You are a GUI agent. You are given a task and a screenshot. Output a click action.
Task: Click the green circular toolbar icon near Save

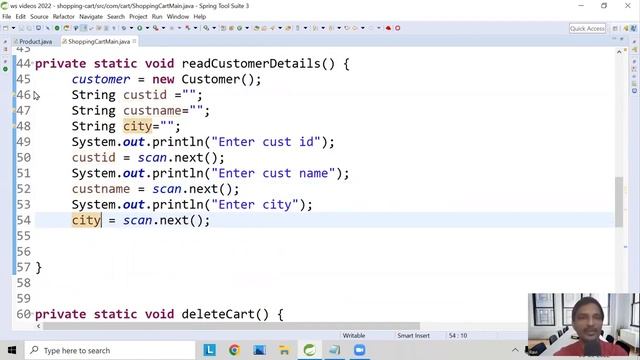(57, 28)
